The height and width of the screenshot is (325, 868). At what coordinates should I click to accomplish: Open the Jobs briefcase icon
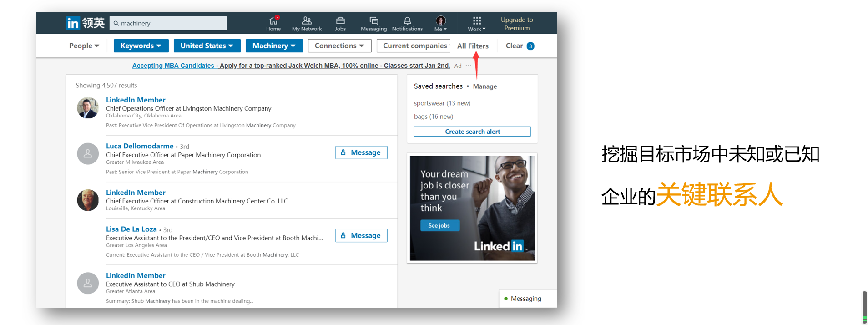340,21
